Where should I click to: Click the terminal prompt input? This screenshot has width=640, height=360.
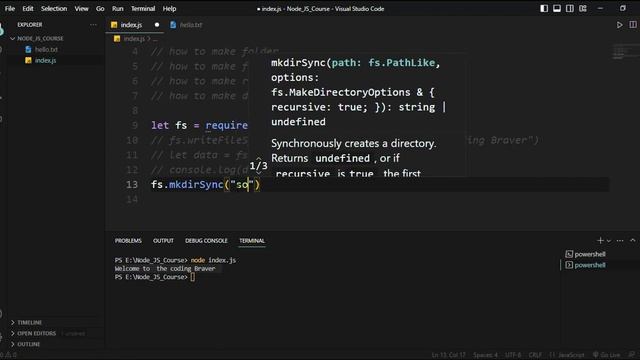coord(193,277)
